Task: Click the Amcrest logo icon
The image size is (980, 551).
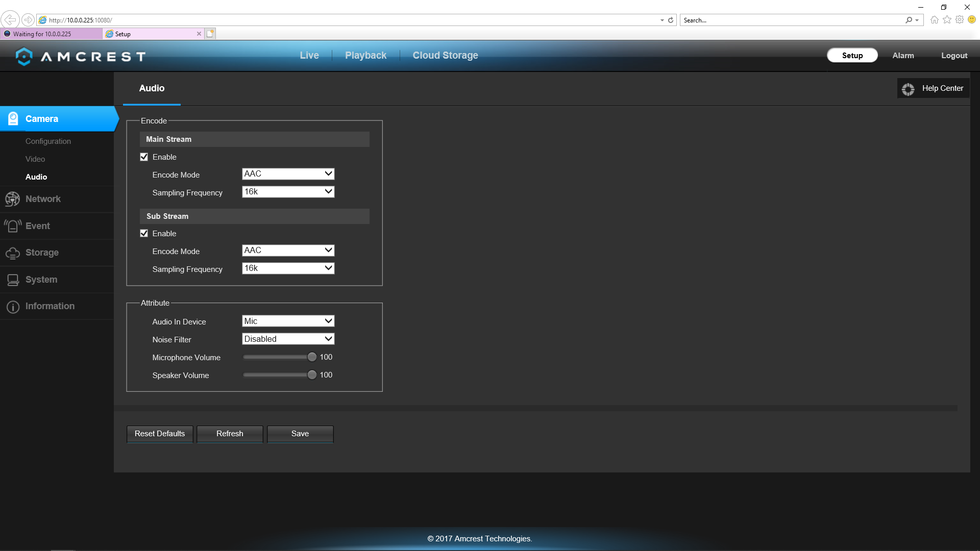Action: pos(24,56)
